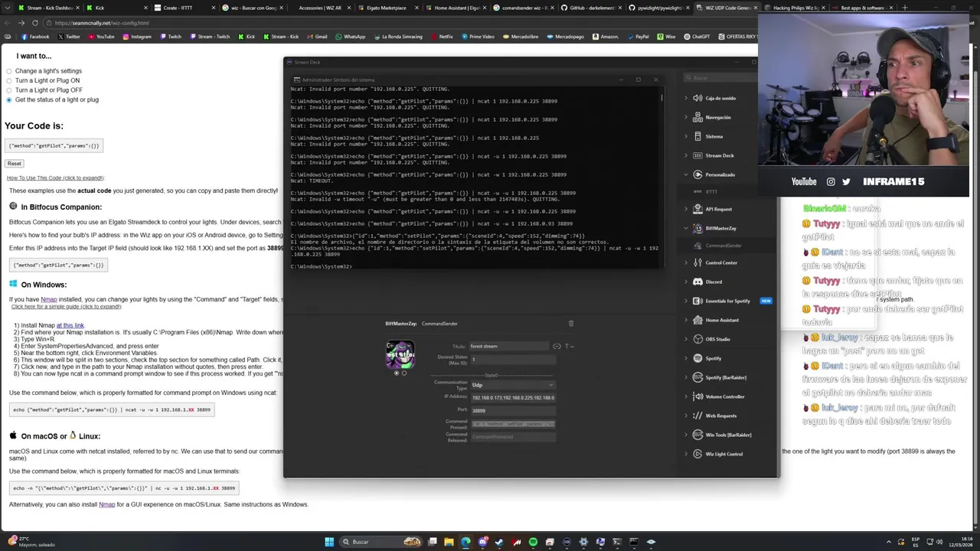Image resolution: width=980 pixels, height=551 pixels.
Task: Click the Título field 'forest stream'
Action: point(508,346)
